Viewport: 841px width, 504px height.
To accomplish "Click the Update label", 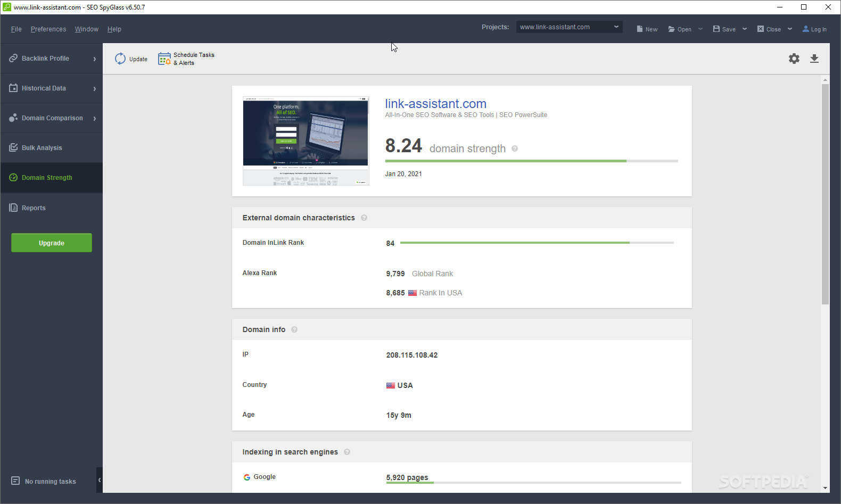I will [138, 59].
